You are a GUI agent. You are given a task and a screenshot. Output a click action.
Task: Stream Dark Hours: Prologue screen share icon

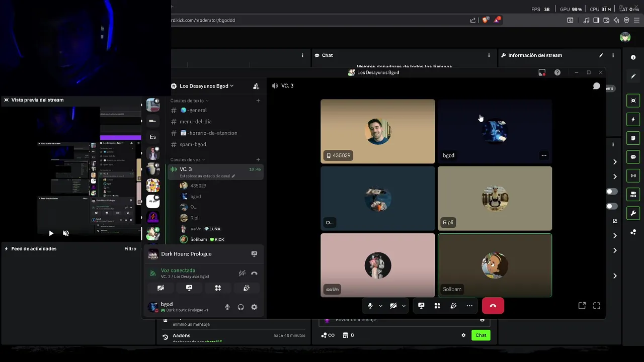point(254,254)
